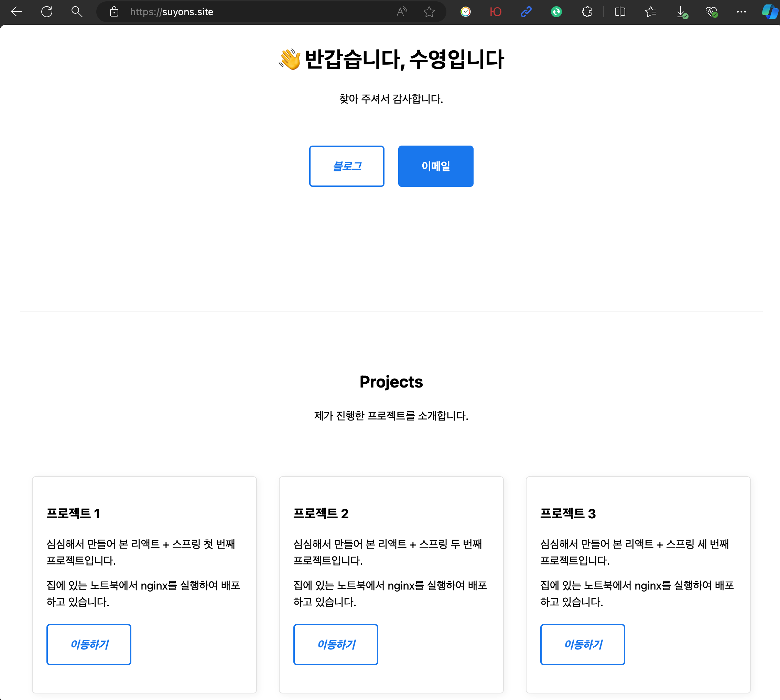View site info via lock icon
The height and width of the screenshot is (700, 780).
(x=114, y=12)
